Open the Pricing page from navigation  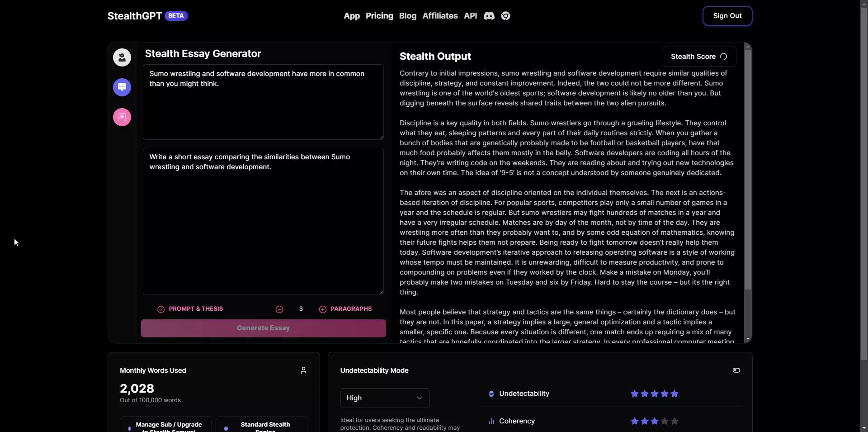click(x=379, y=16)
